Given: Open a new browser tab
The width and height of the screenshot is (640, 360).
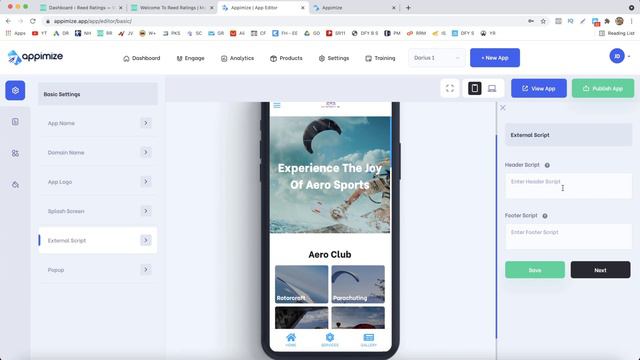Looking at the screenshot, I should coord(408,8).
